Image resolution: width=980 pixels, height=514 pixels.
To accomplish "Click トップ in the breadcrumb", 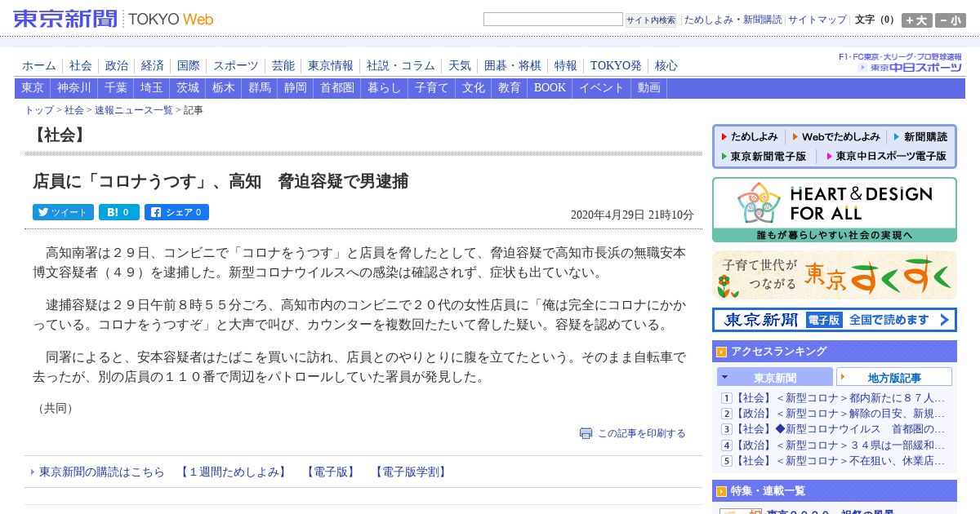I will click(x=39, y=110).
